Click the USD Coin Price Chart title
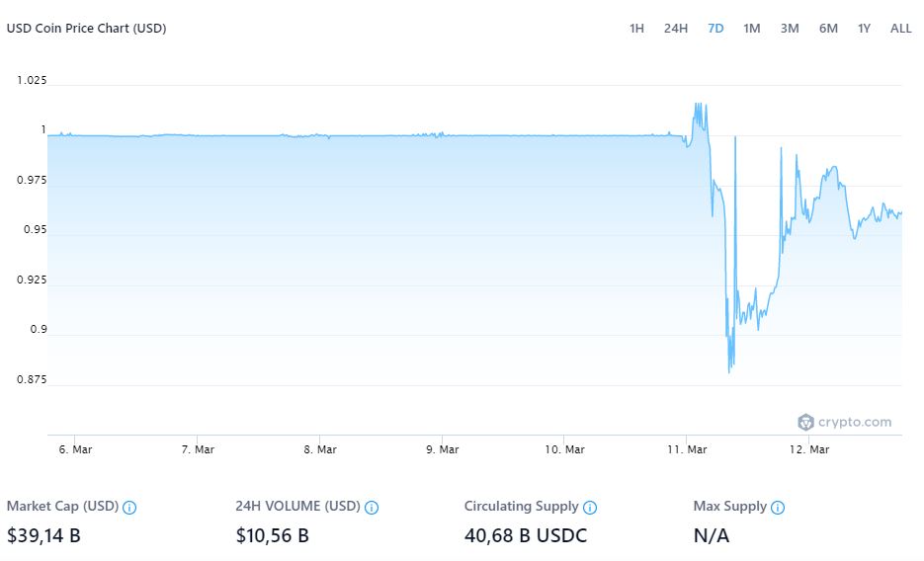Screen dimensions: 924x561 tap(87, 29)
